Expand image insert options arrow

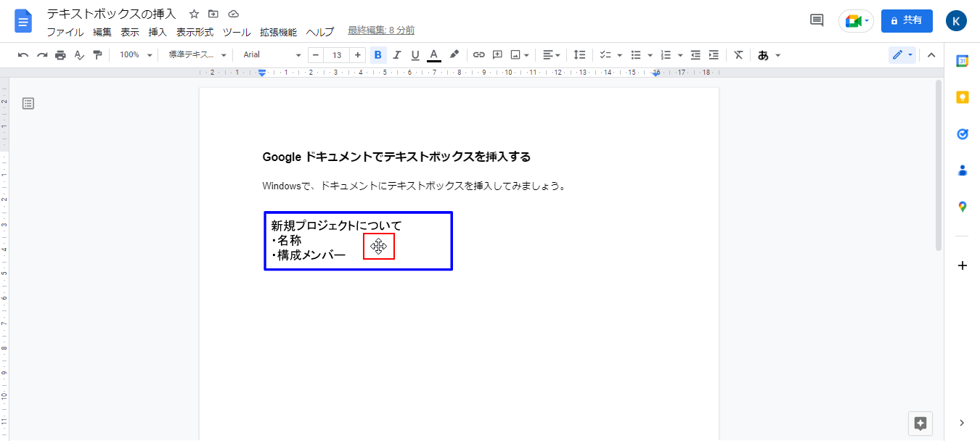[527, 55]
